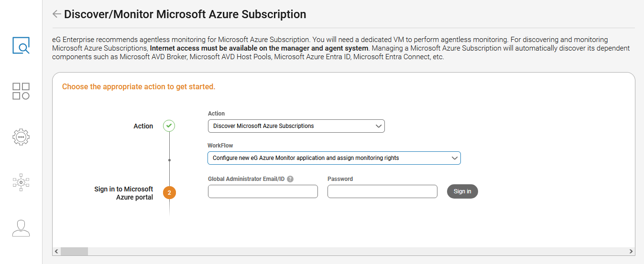Viewport: 644px width, 264px height.
Task: Select the 'Sign in to Microsoft Azure portal' step label
Action: click(x=123, y=193)
